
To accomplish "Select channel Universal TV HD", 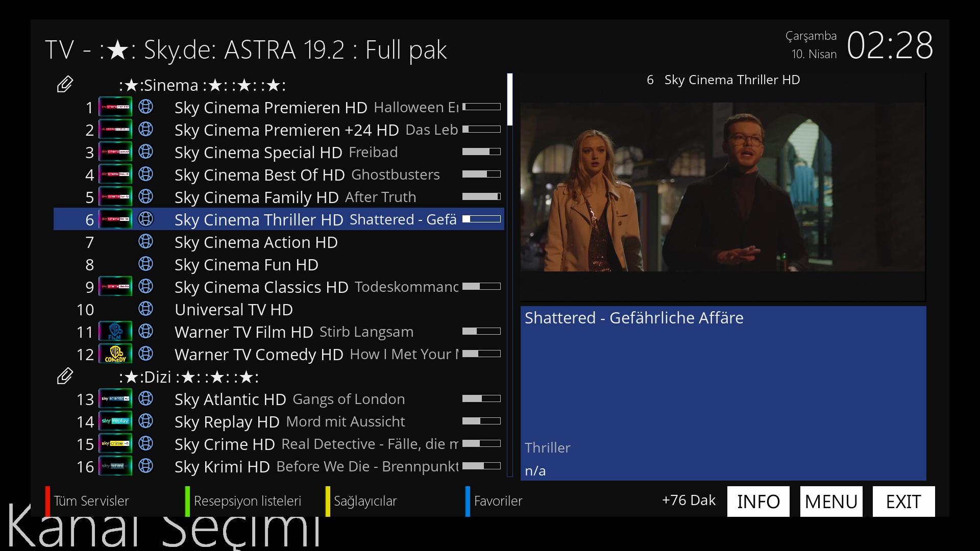I will (x=279, y=310).
